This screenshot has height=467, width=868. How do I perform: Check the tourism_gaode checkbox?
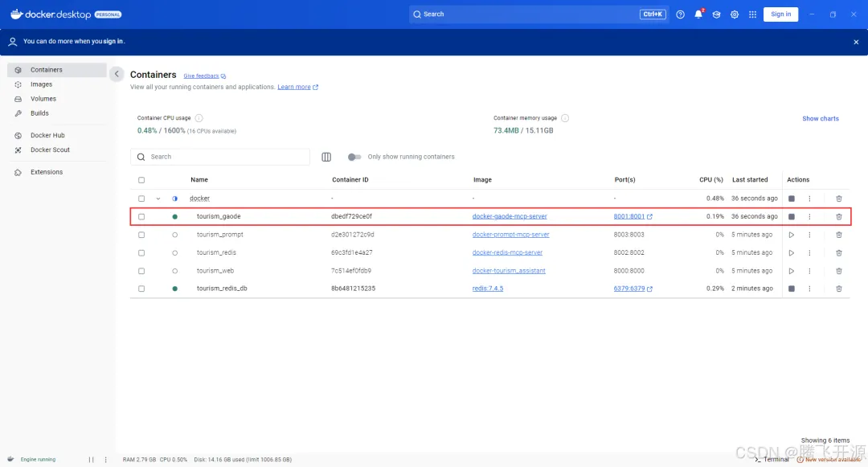pyautogui.click(x=141, y=217)
